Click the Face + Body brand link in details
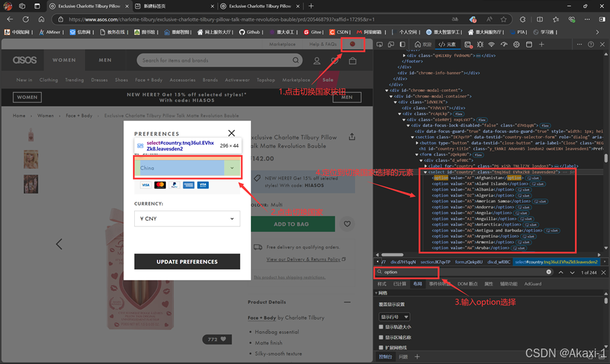 (262, 317)
